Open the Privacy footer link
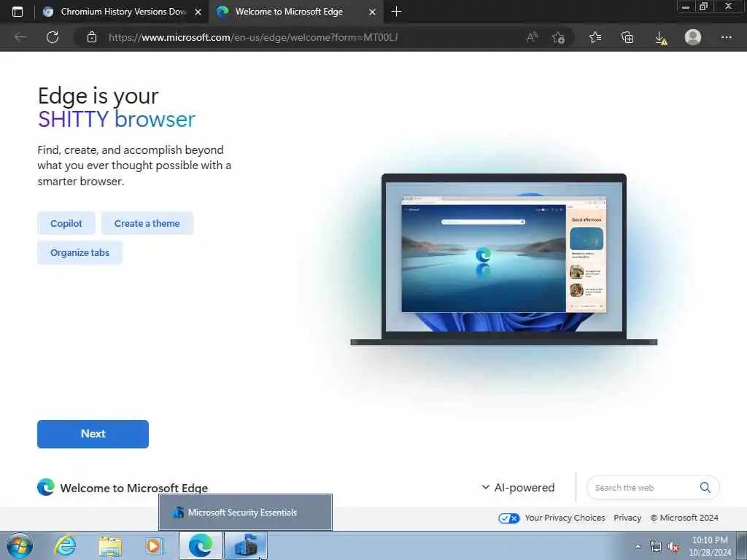 (x=627, y=518)
